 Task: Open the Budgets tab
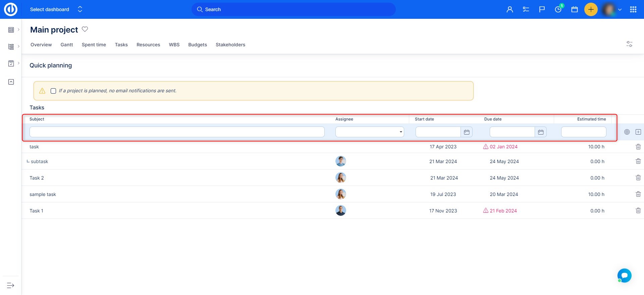tap(197, 45)
